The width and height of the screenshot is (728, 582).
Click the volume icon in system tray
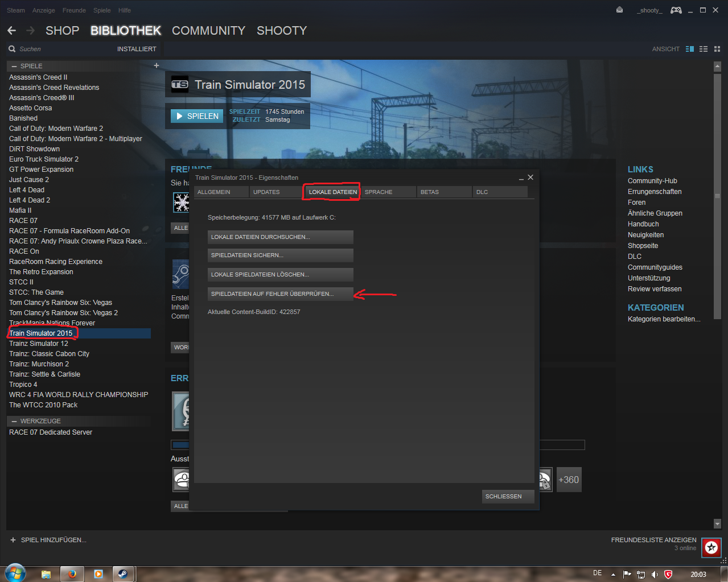655,574
